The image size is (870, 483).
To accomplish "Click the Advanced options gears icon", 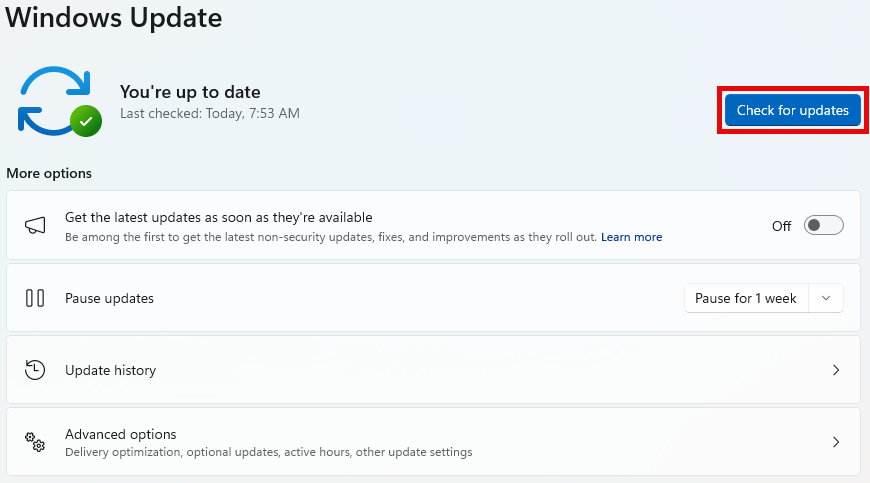I will 35,442.
